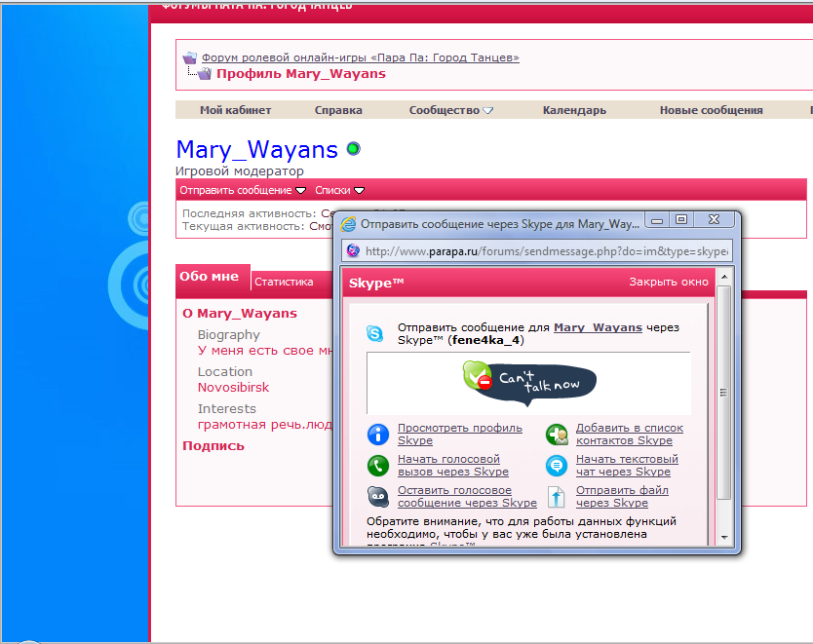Switch to the Статистика tab
The width and height of the screenshot is (813, 644).
click(x=284, y=282)
